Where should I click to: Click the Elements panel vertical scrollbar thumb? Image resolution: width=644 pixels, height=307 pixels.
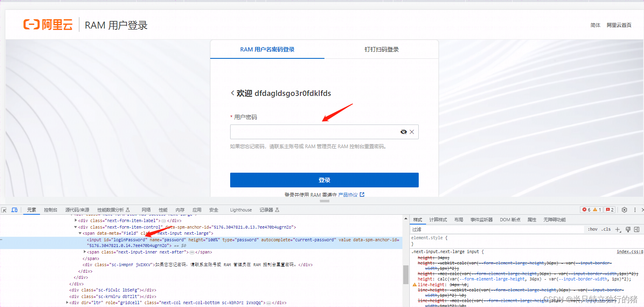coord(406,274)
